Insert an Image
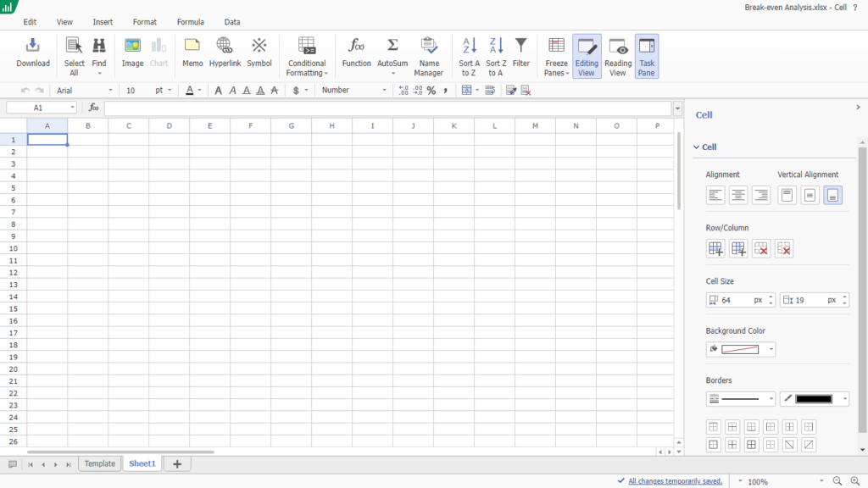Image resolution: width=868 pixels, height=488 pixels. point(132,53)
